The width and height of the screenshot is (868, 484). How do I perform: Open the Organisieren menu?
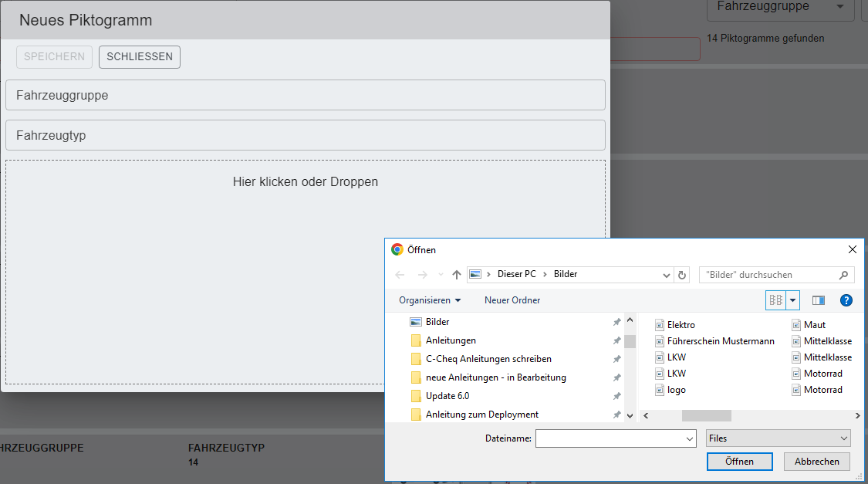(x=430, y=300)
